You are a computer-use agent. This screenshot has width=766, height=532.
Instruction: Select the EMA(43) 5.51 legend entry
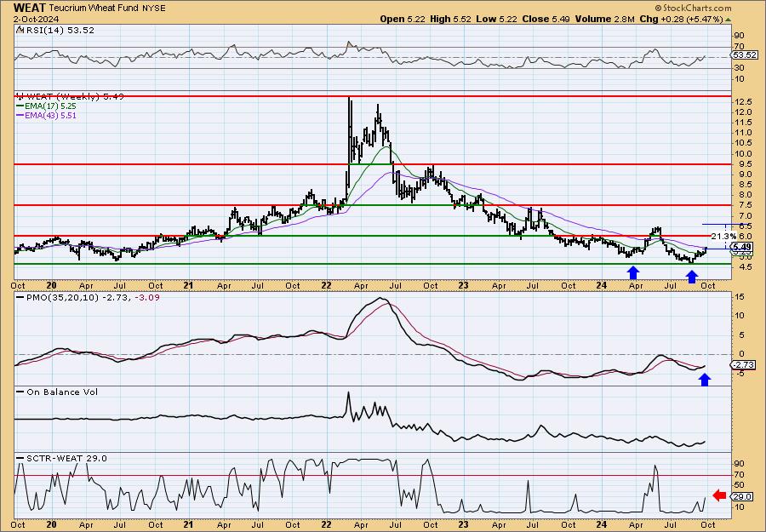(50, 116)
